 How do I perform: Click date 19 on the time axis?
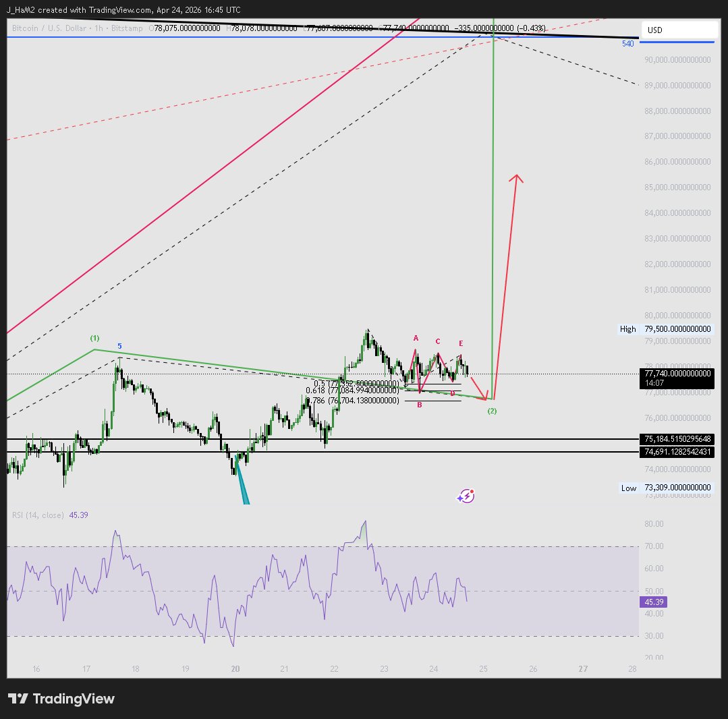click(186, 669)
